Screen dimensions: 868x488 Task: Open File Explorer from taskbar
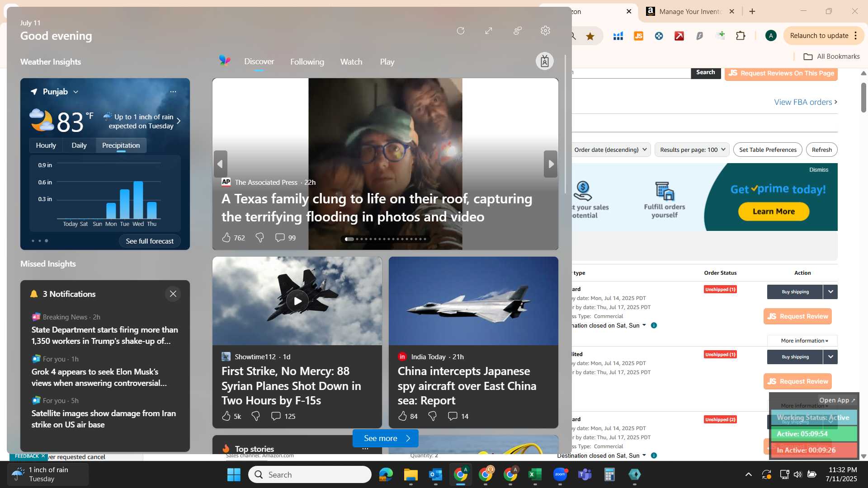point(410,474)
